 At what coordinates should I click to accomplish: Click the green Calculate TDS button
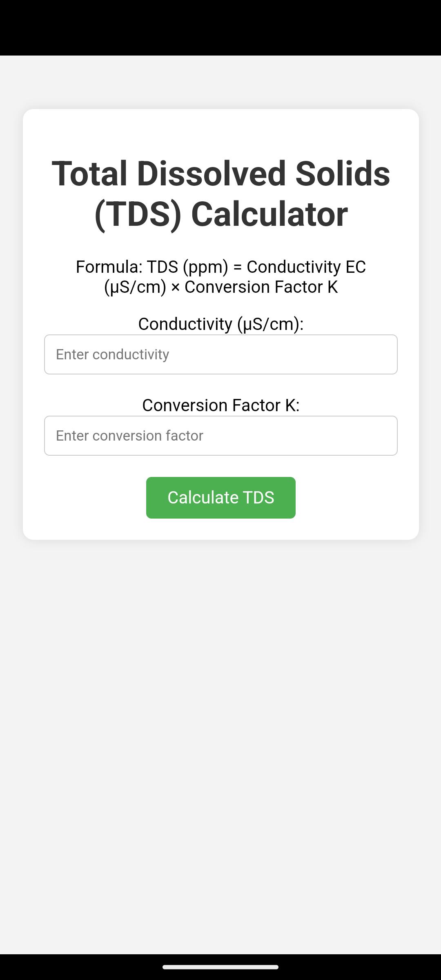point(220,498)
